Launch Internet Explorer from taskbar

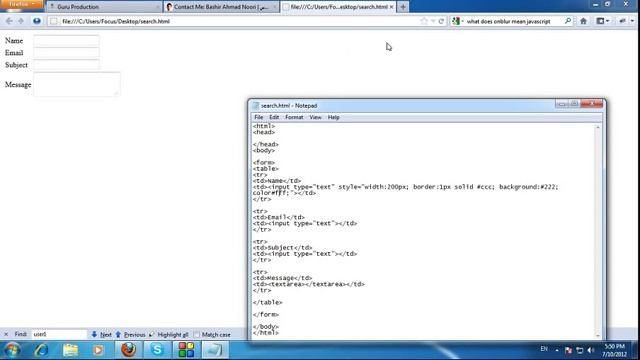[41, 350]
